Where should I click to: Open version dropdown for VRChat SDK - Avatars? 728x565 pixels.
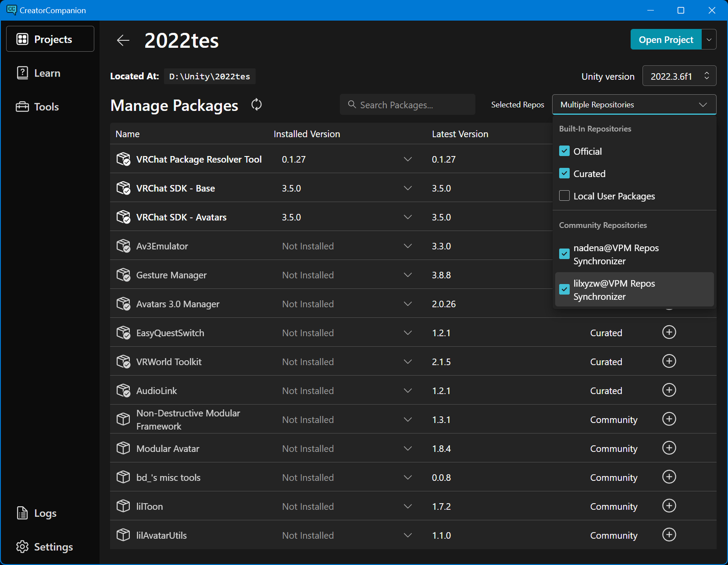408,217
